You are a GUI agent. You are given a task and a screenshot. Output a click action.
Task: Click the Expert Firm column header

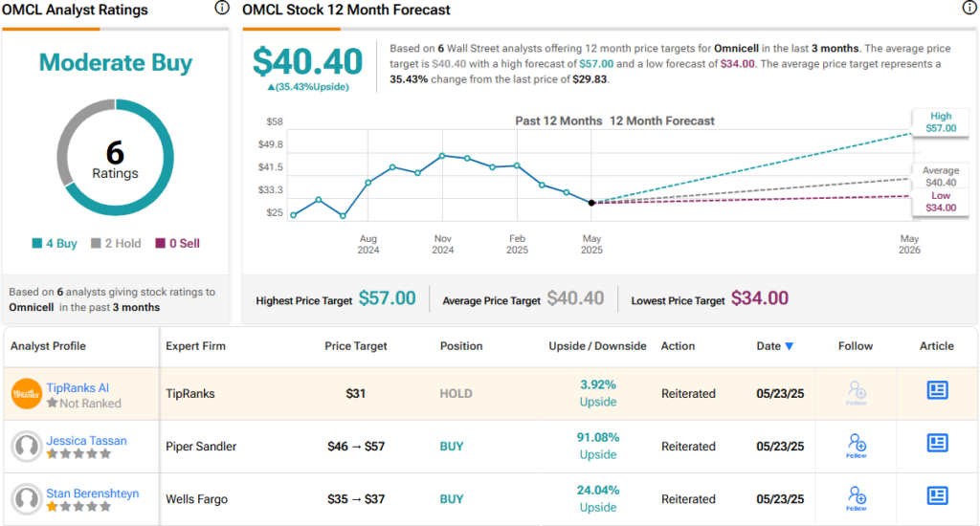[195, 346]
